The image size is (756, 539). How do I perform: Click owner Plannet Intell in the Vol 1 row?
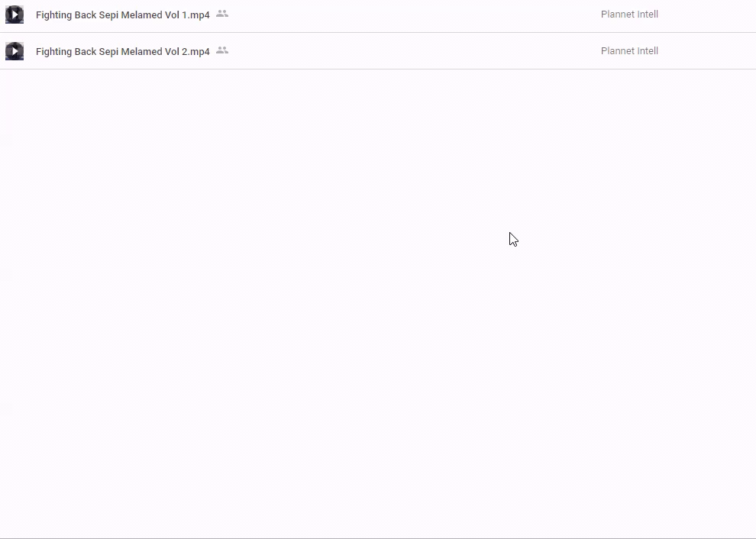(x=629, y=15)
